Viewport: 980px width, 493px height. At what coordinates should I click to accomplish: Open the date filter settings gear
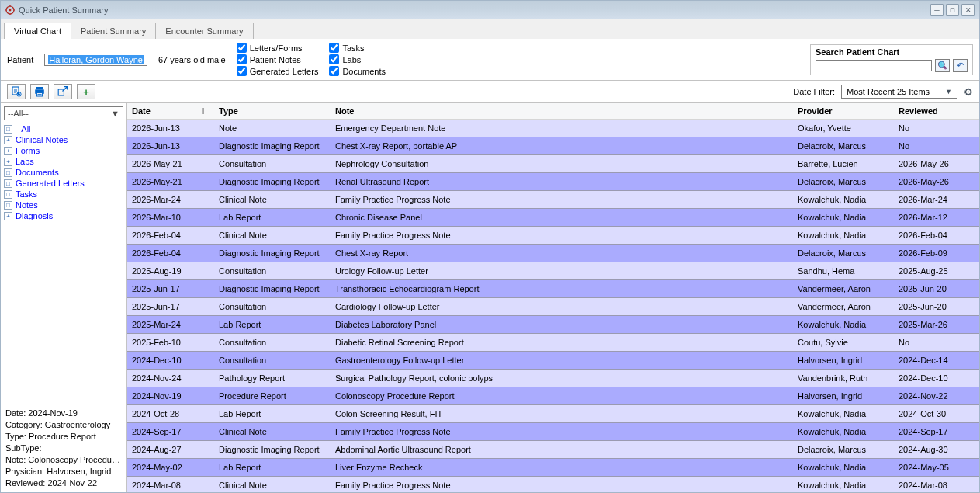point(968,92)
